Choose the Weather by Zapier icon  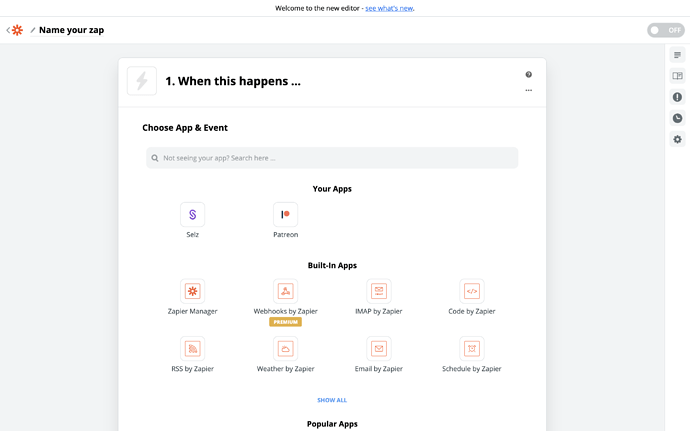click(285, 349)
